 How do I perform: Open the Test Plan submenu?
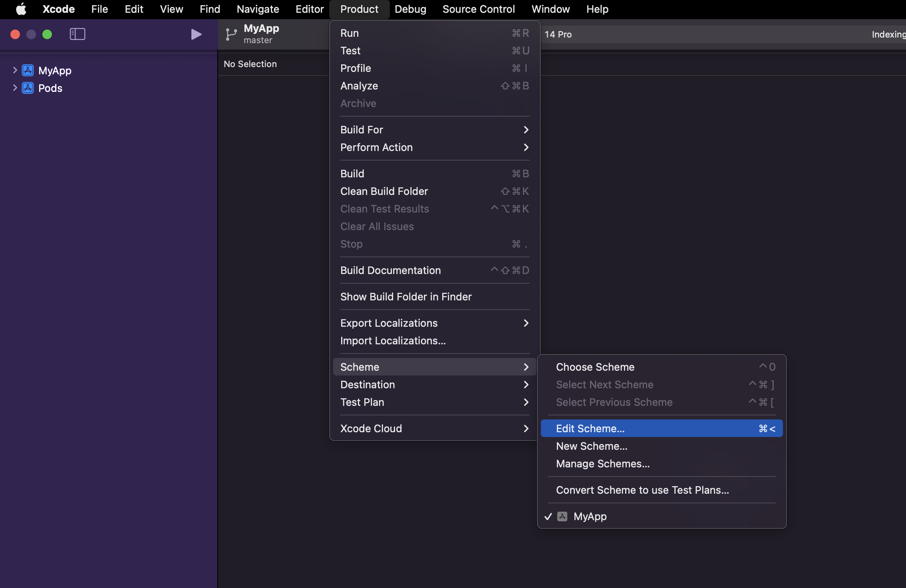click(x=435, y=402)
